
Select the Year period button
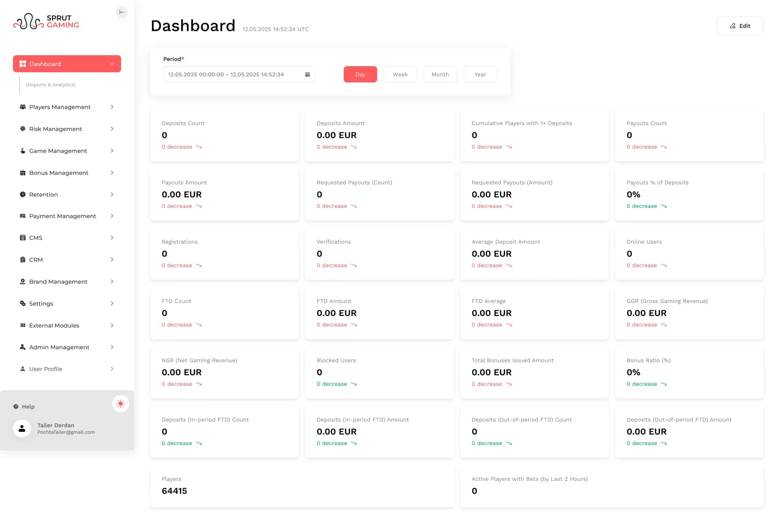[x=480, y=74]
